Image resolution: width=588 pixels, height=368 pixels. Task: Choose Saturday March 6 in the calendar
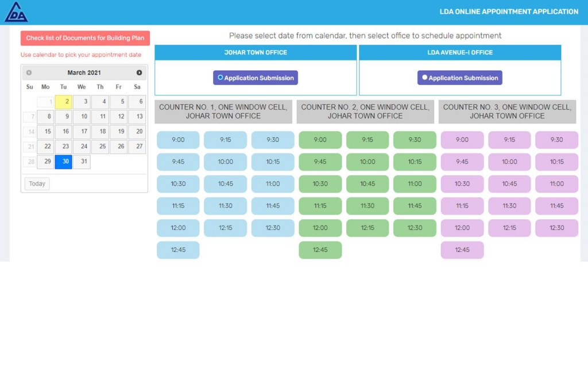137,102
